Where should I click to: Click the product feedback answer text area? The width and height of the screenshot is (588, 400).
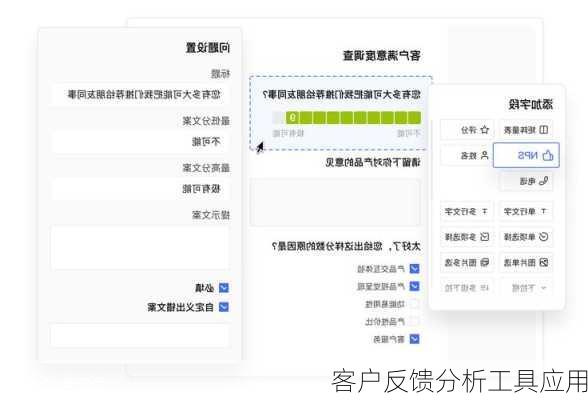click(335, 202)
